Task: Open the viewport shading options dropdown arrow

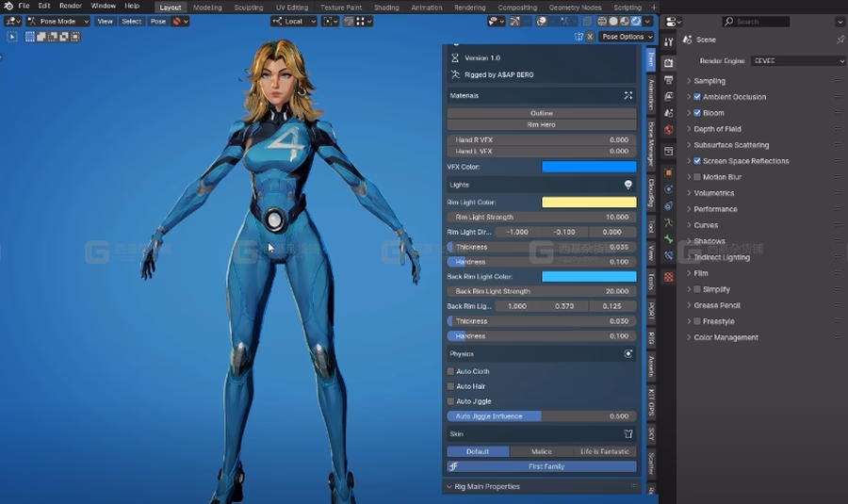Action: (647, 22)
